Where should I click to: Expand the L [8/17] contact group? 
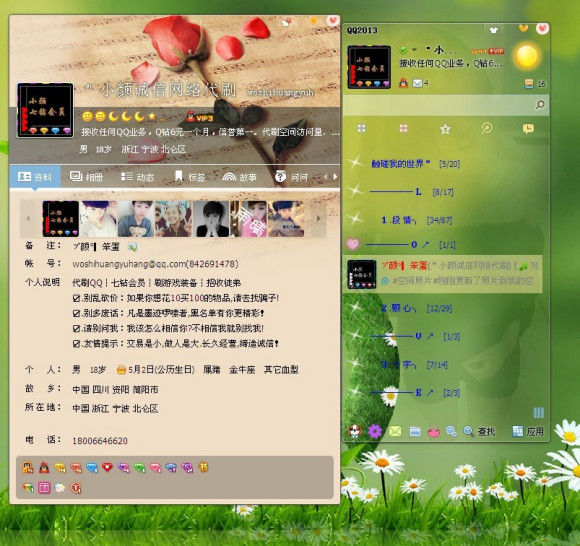coord(411,192)
